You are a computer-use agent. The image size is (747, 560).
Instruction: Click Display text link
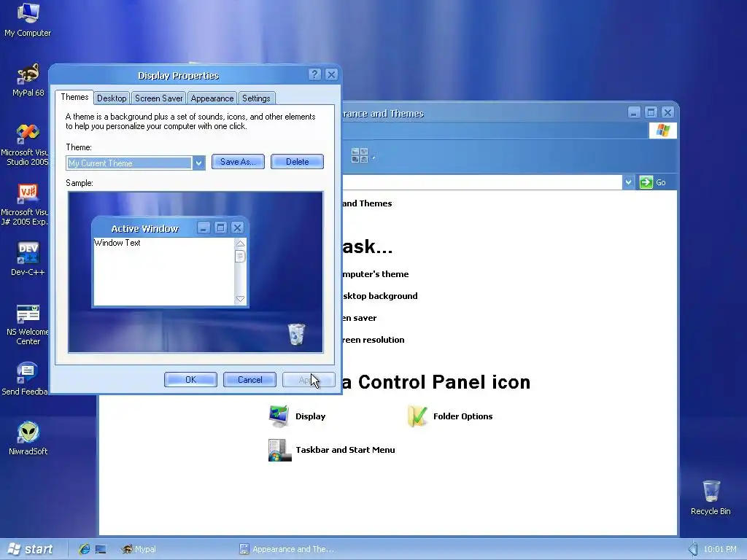(x=310, y=416)
